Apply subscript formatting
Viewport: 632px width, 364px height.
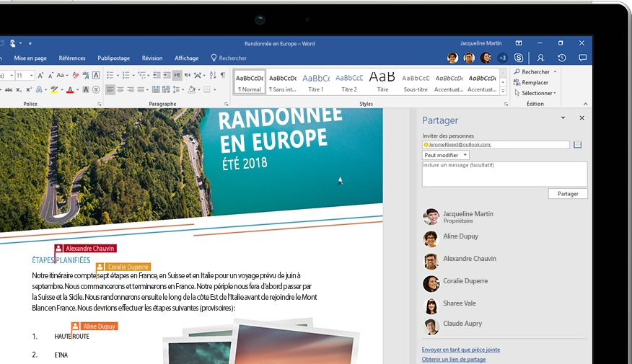(19, 90)
